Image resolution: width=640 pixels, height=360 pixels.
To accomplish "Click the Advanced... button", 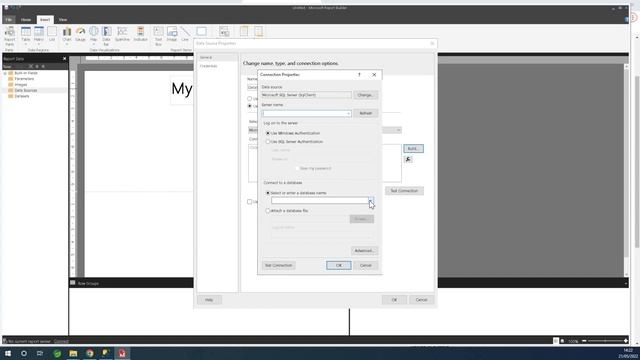I will [x=364, y=251].
